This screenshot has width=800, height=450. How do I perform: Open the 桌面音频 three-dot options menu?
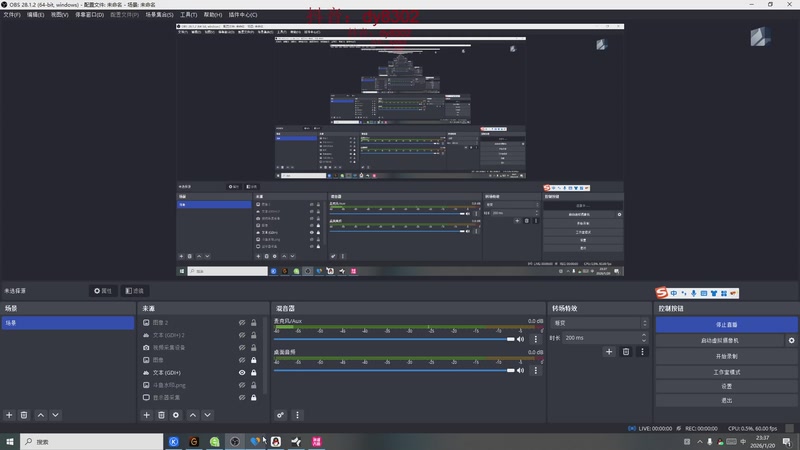[x=535, y=370]
